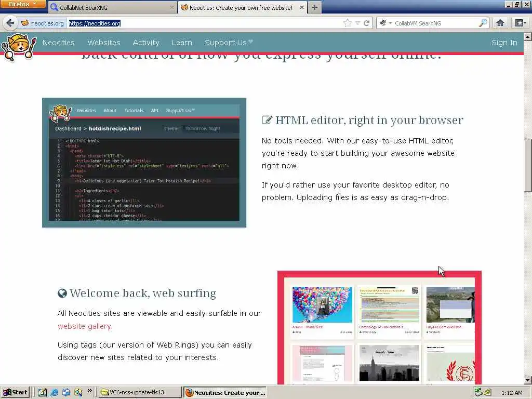532x399 pixels.
Task: Click the scrollbar down arrow
Action: (x=528, y=380)
